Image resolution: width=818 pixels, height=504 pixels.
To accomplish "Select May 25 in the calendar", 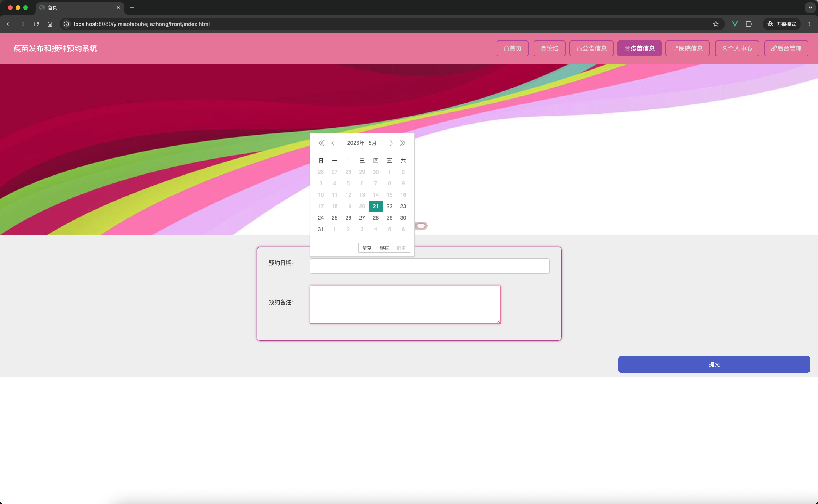I will (334, 218).
